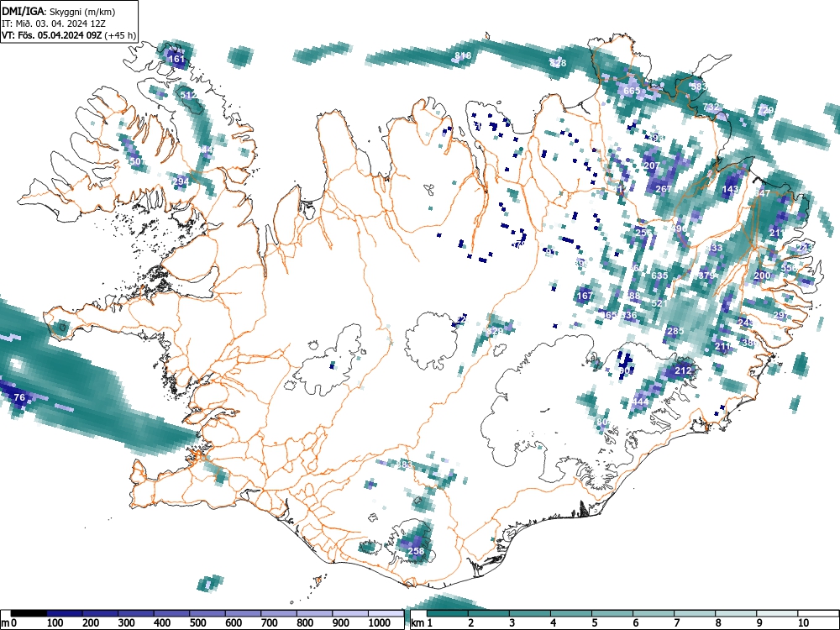Select the initial time line "IT: Mið. 03. 04. 2024 12Z"
Viewport: 840px width, 630px height.
(54, 24)
